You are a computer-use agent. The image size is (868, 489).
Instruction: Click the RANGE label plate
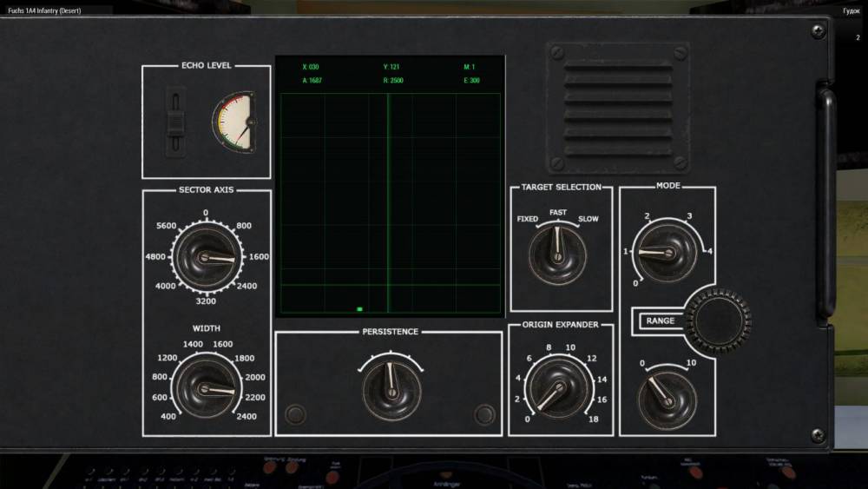(661, 320)
